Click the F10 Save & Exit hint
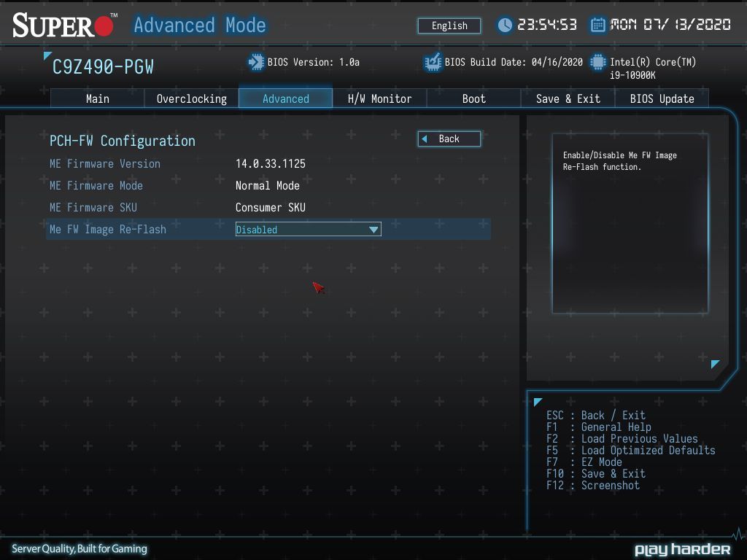Viewport: 747px width, 560px height. (596, 474)
